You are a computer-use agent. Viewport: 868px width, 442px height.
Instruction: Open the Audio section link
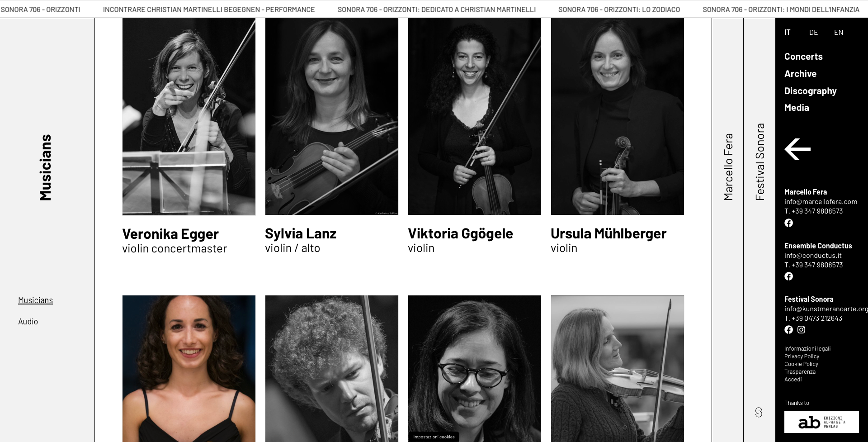click(28, 322)
